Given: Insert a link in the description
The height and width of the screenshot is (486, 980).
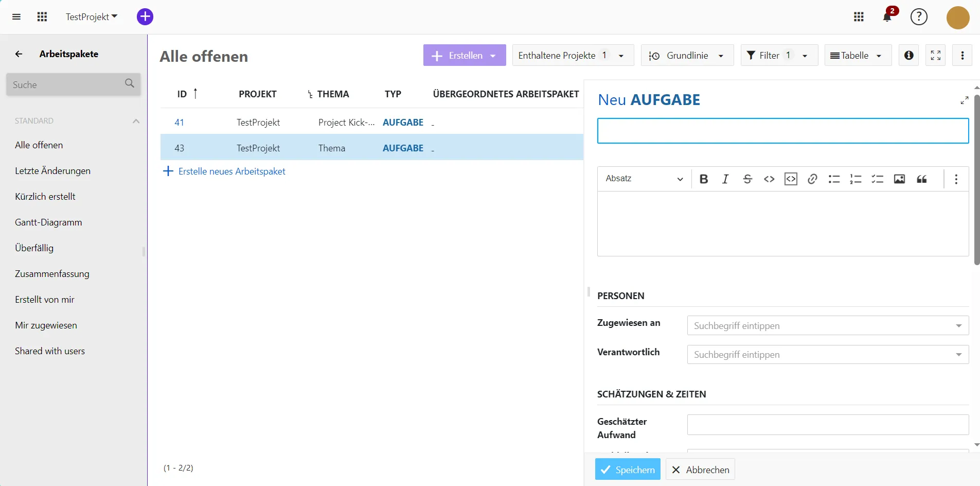Looking at the screenshot, I should pyautogui.click(x=813, y=179).
